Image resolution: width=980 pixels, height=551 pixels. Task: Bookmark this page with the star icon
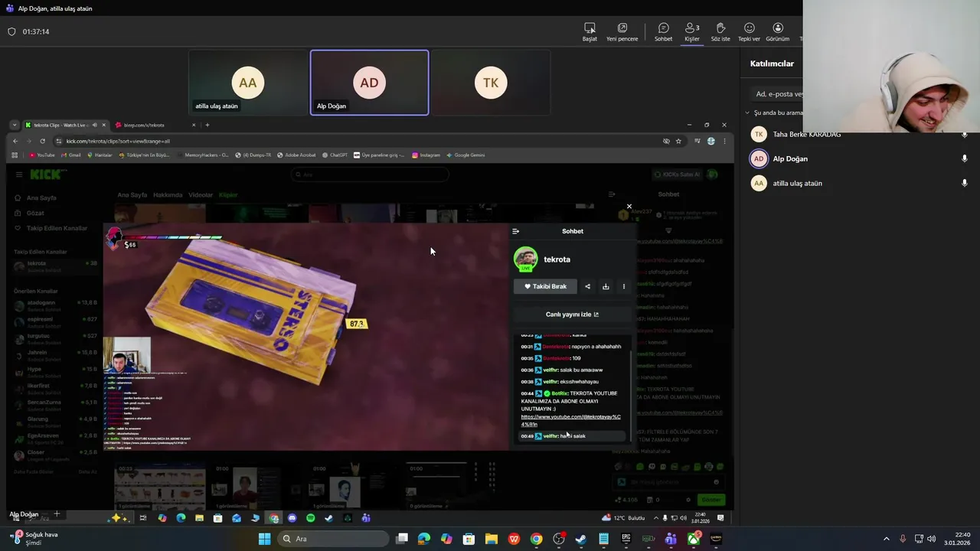click(x=678, y=141)
